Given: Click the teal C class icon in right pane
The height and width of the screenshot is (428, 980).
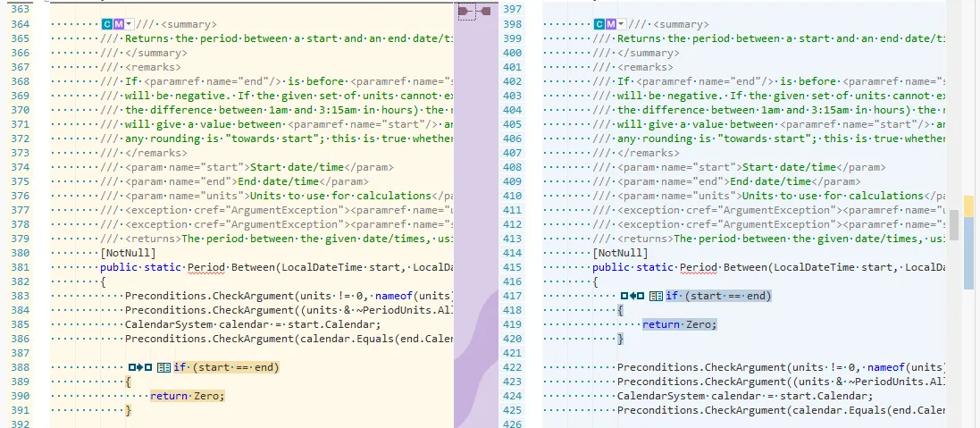Looking at the screenshot, I should point(599,24).
